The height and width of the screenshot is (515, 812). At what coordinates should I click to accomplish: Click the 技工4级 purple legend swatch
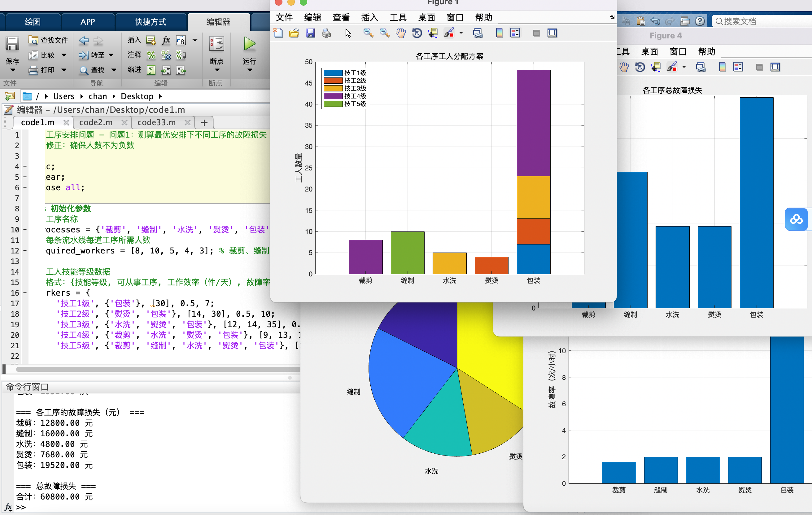point(333,96)
